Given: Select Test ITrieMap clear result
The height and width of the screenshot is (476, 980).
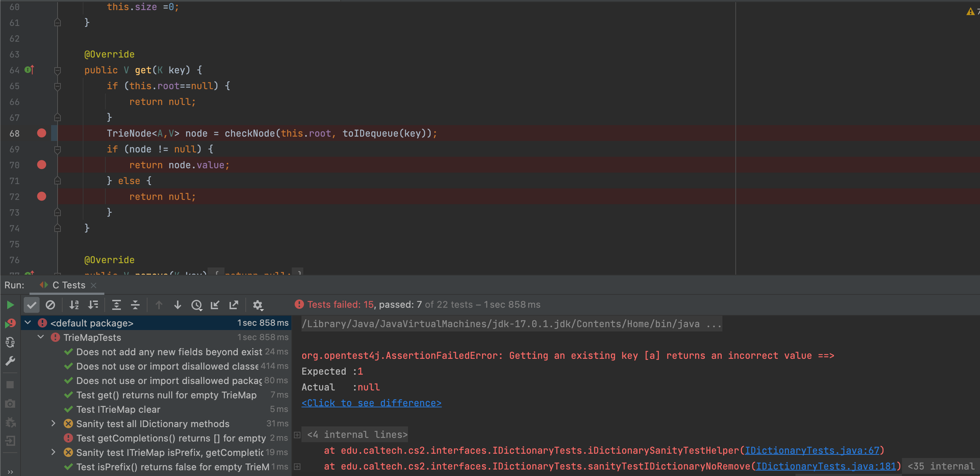Looking at the screenshot, I should (118, 409).
